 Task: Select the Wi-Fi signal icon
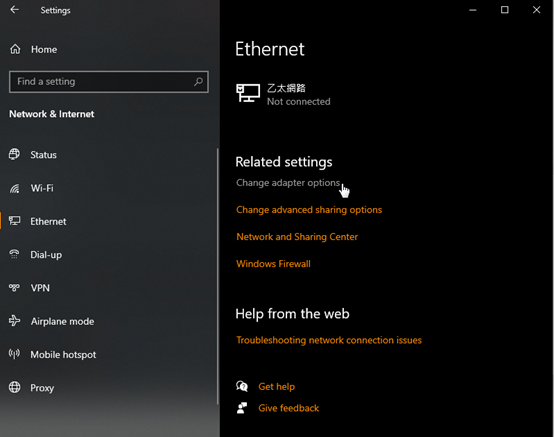(14, 188)
